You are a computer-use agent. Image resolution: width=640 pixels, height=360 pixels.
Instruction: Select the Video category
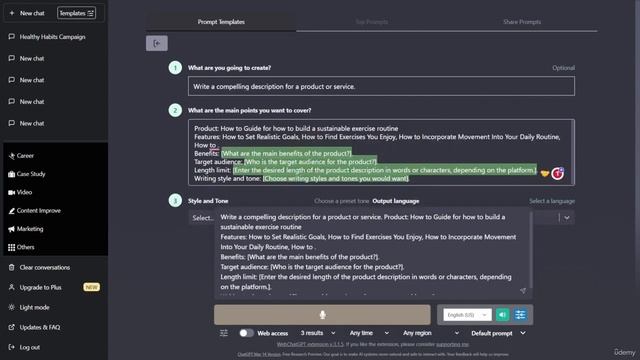click(x=20, y=192)
